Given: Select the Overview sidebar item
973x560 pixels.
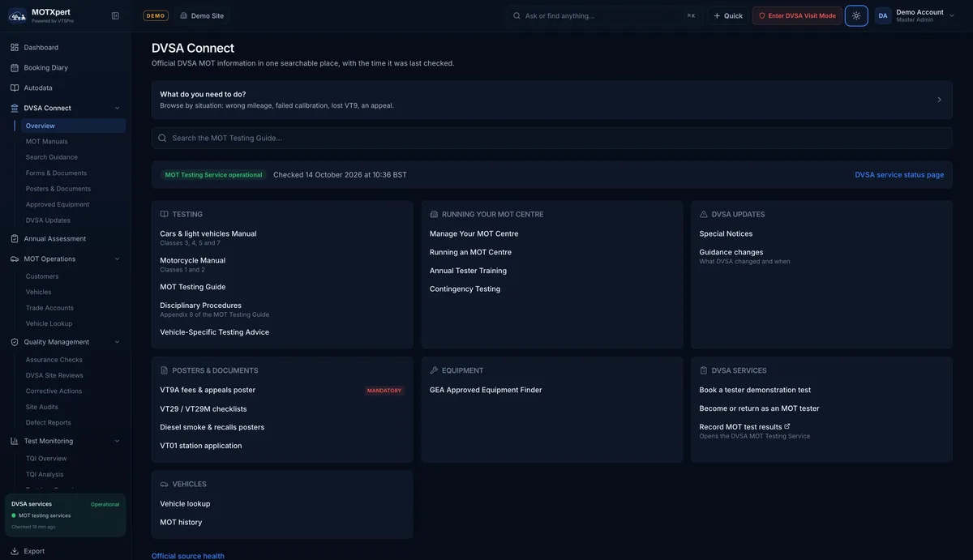Looking at the screenshot, I should pos(73,126).
